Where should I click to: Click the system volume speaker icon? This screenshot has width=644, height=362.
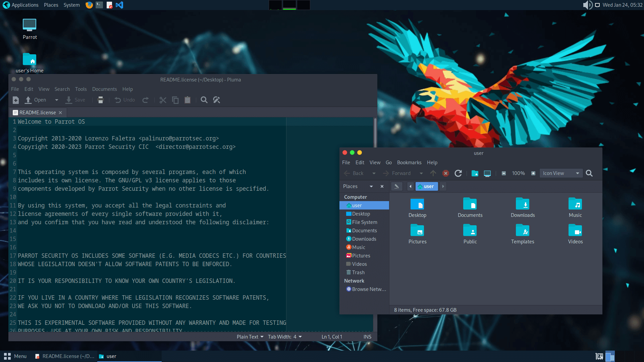[587, 5]
